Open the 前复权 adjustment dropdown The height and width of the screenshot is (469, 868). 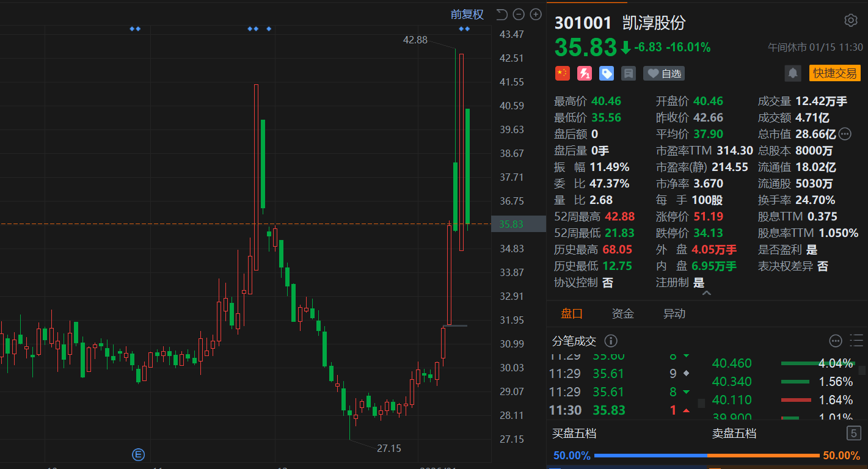tap(467, 15)
